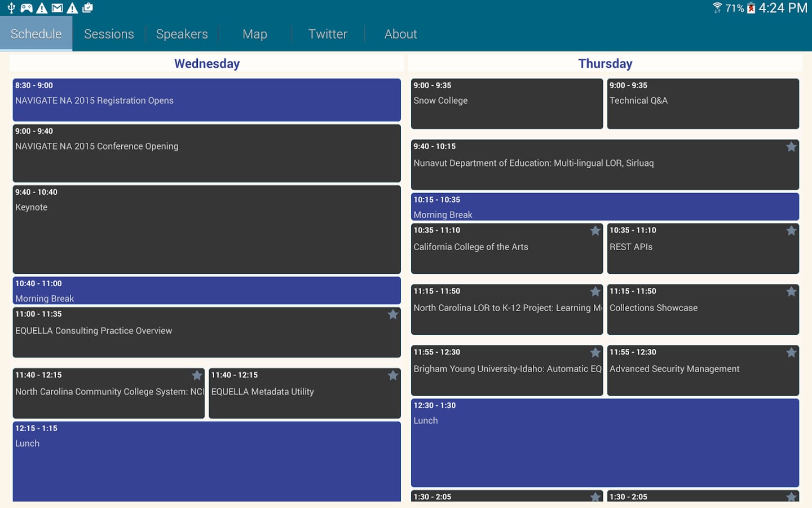Click the Wednesday day header
This screenshot has height=508, width=812.
point(207,63)
